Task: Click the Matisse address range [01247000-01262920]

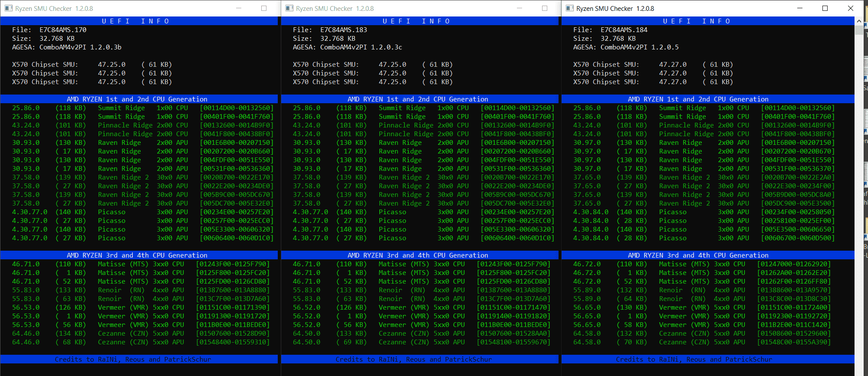Action: (x=794, y=264)
